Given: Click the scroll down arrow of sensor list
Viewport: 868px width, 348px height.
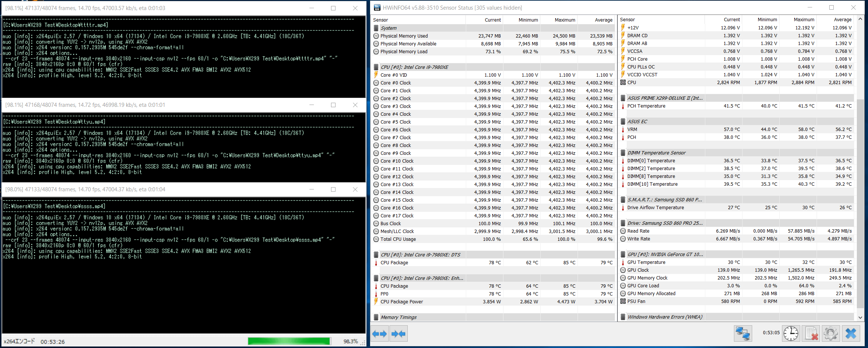Looking at the screenshot, I should (x=860, y=317).
